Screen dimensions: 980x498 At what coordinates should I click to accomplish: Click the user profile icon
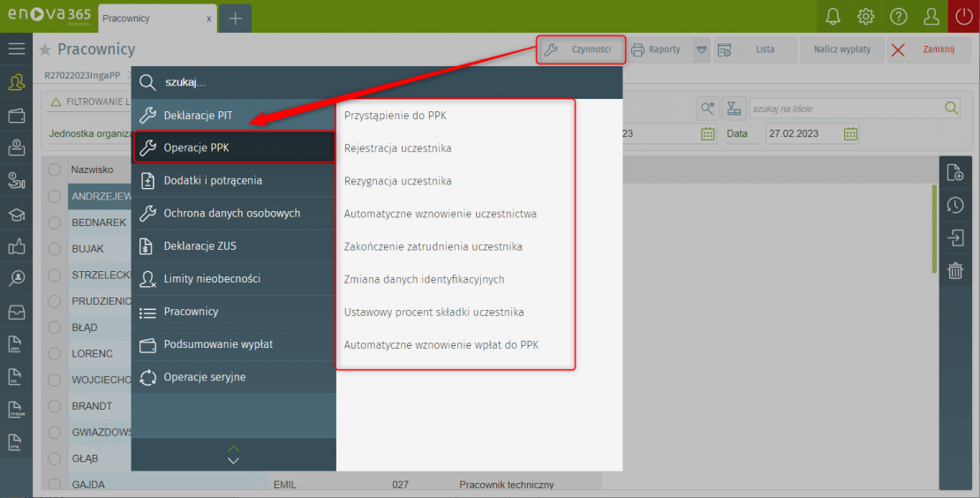pos(931,17)
